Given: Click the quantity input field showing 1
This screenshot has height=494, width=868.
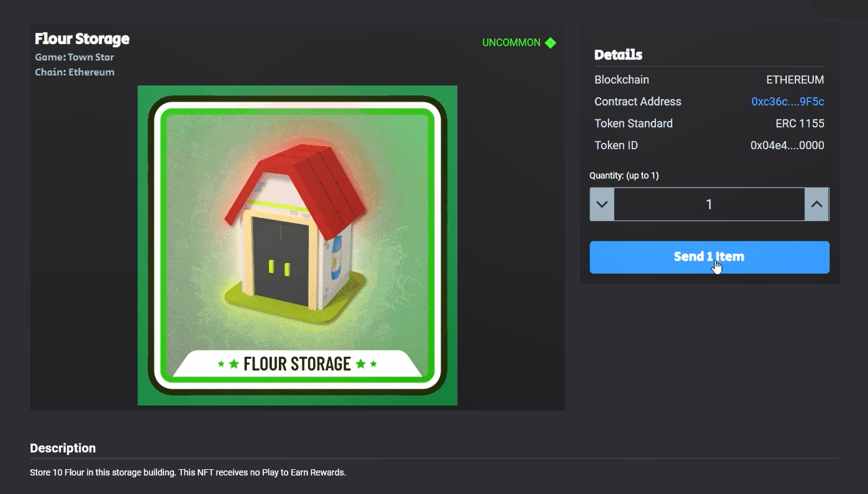Looking at the screenshot, I should 709,204.
